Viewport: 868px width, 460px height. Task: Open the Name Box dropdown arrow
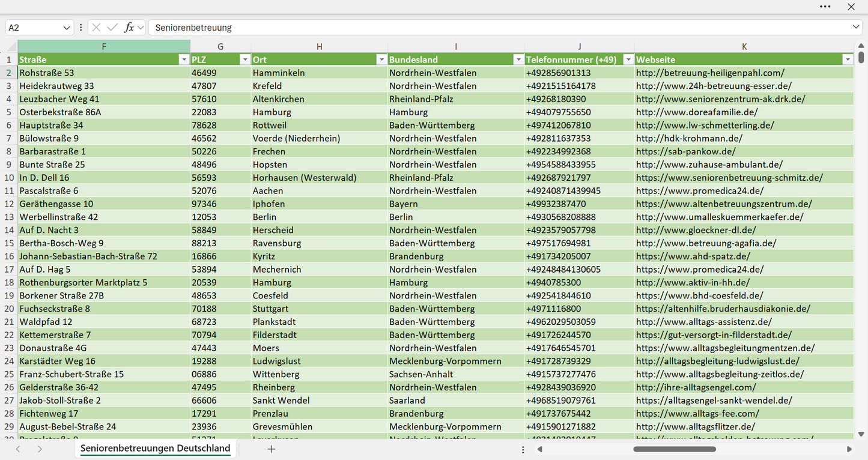(67, 28)
